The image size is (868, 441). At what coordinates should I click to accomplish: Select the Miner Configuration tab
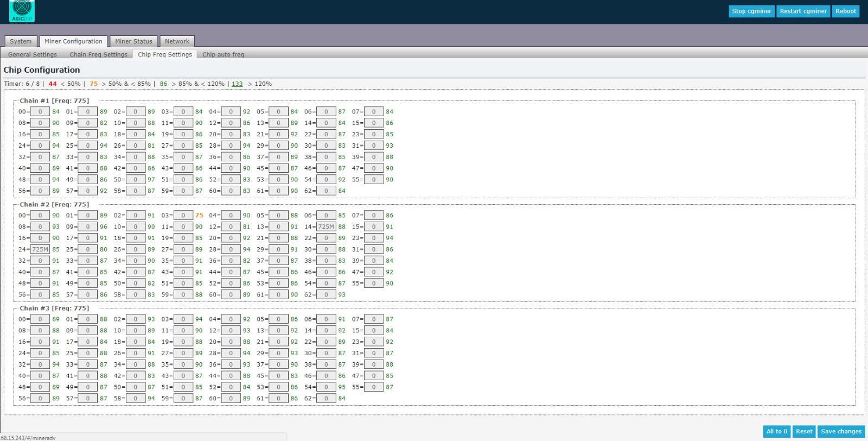point(73,41)
